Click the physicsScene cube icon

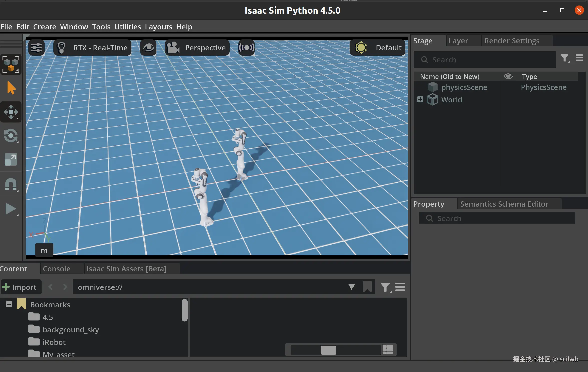(432, 87)
